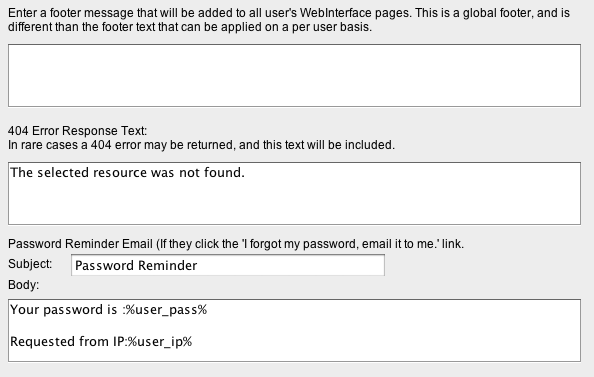The image size is (594, 377).
Task: Click the 'Your password is :%user_pass%' line
Action: (108, 310)
